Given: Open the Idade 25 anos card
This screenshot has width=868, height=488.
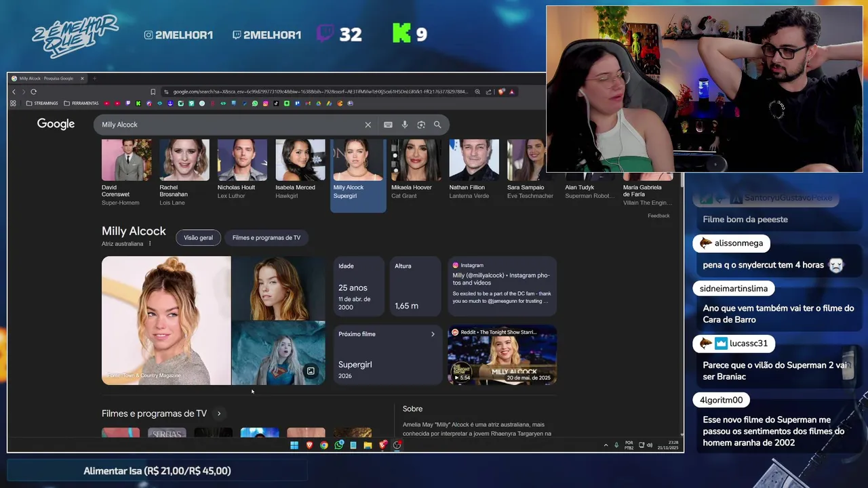Looking at the screenshot, I should (x=358, y=286).
